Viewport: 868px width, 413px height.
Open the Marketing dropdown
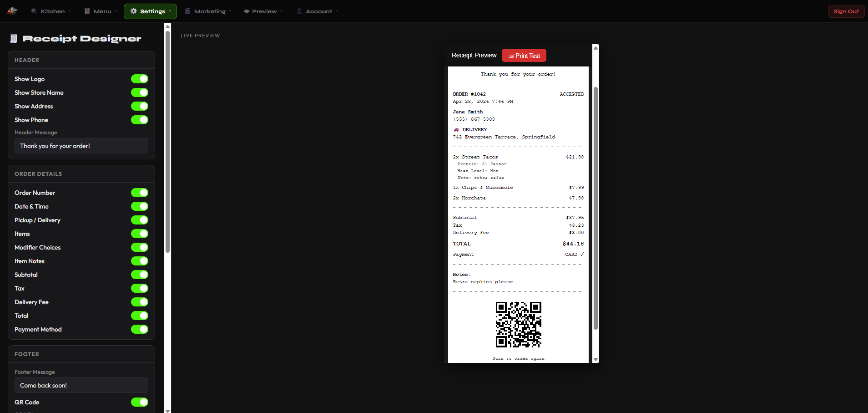click(x=231, y=11)
